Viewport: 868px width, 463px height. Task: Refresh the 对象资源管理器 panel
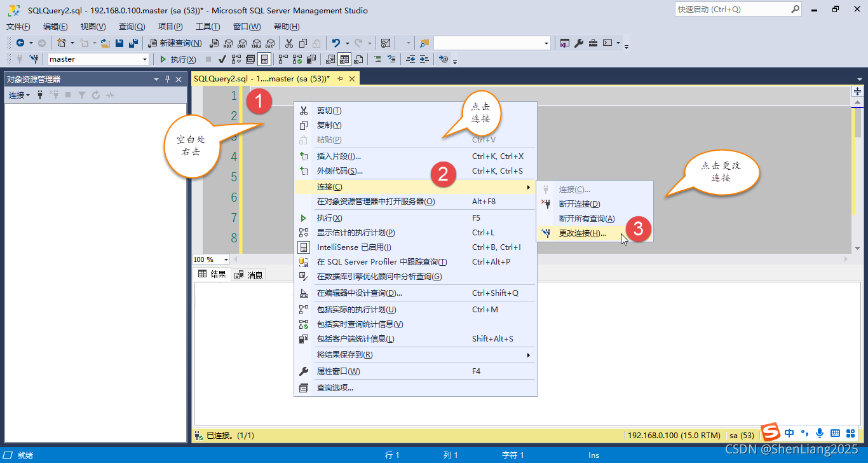point(95,95)
